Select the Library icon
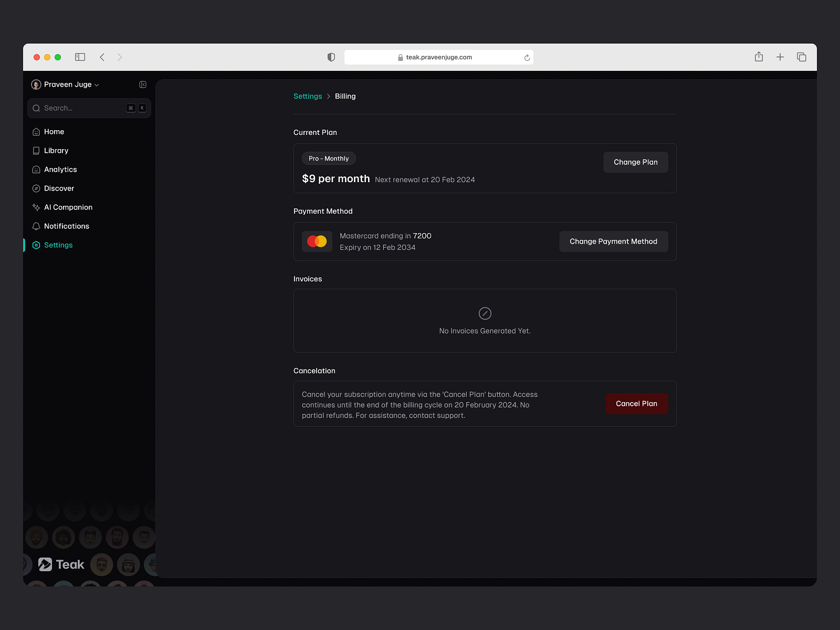 pos(36,150)
